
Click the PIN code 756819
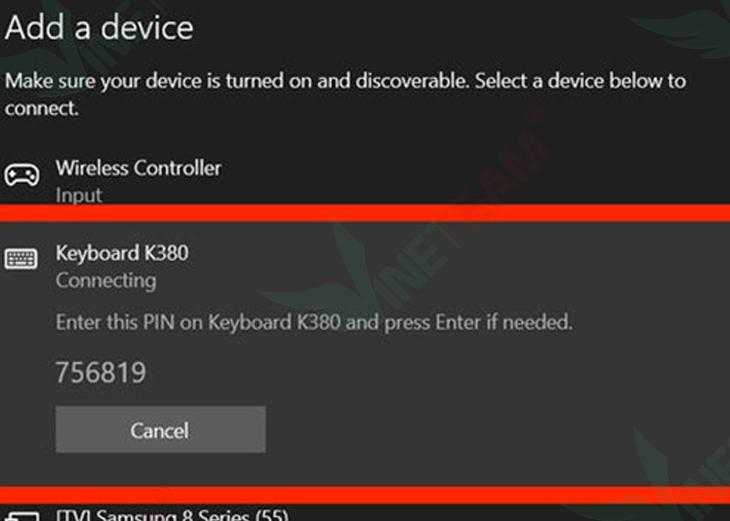tap(101, 372)
